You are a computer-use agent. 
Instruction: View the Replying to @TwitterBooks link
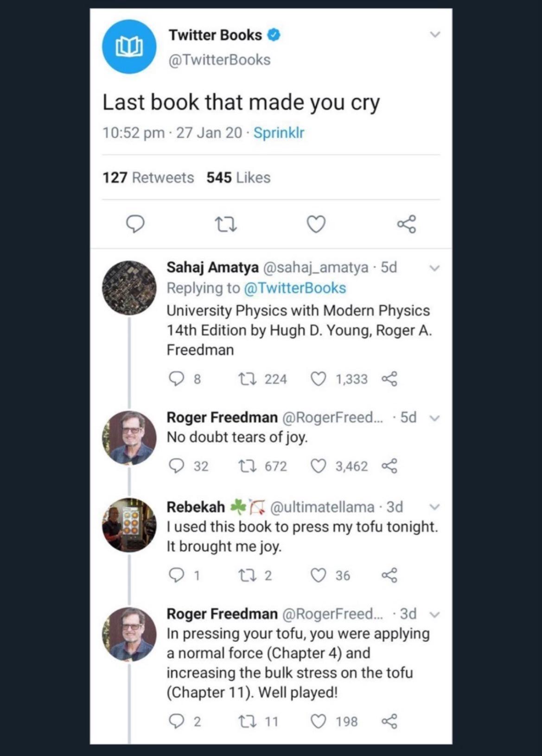pyautogui.click(x=294, y=288)
